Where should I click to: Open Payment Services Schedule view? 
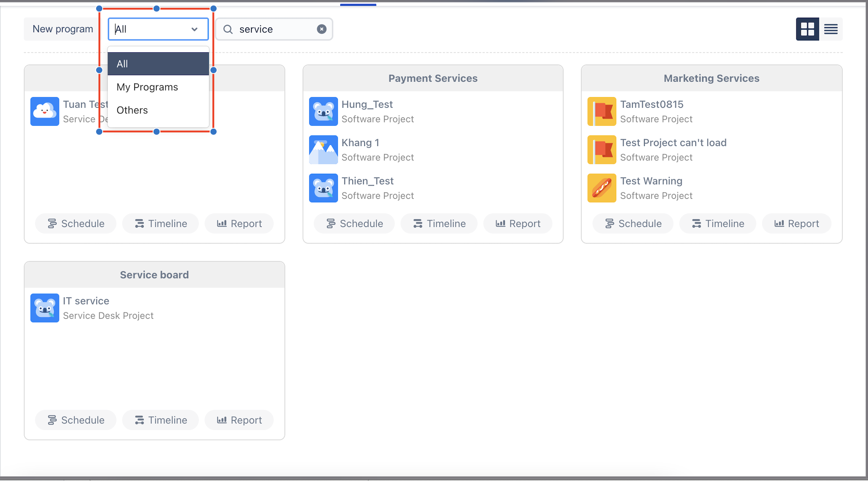[354, 223]
